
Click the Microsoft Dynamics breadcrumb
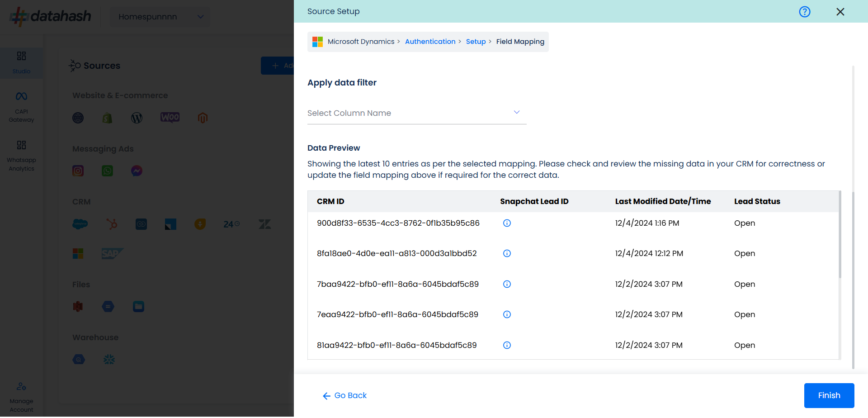[361, 42]
